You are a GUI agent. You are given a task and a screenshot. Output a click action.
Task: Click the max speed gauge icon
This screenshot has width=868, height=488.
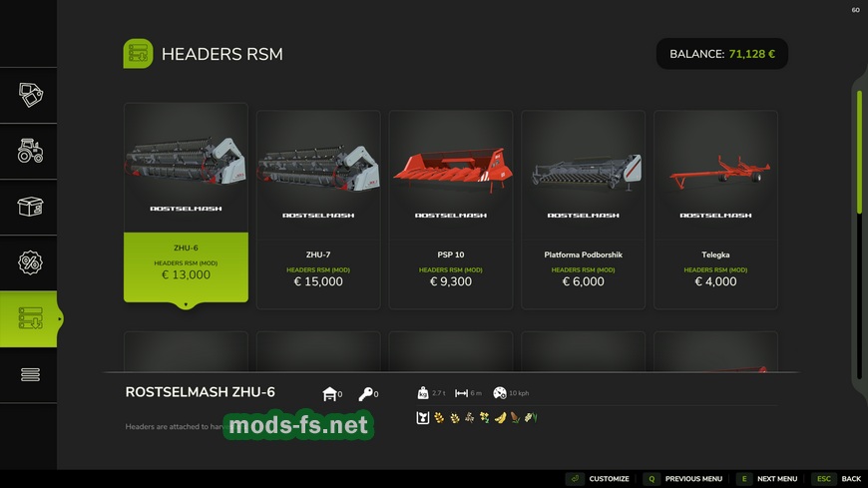(x=499, y=393)
